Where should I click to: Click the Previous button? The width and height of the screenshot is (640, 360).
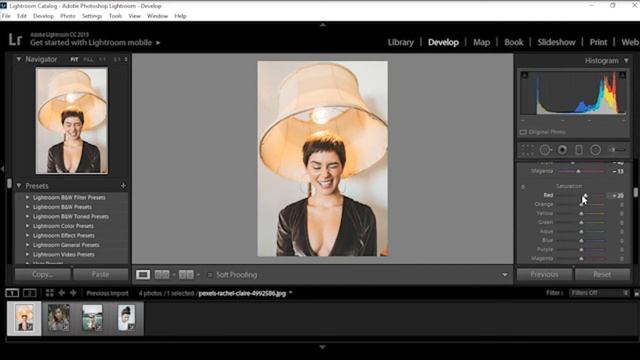544,274
